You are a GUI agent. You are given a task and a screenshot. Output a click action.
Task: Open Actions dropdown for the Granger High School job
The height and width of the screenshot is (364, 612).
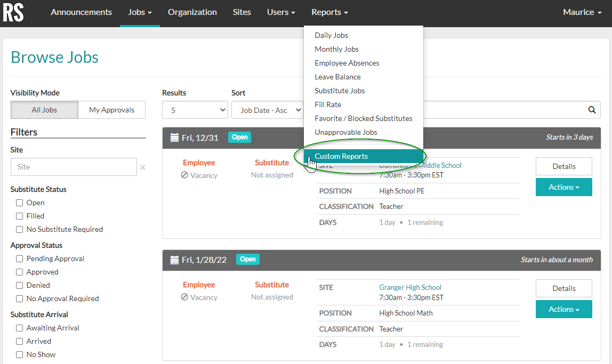563,309
